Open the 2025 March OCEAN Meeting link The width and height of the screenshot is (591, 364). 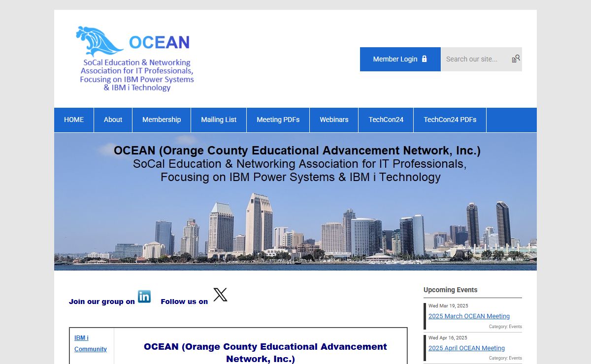(x=469, y=316)
